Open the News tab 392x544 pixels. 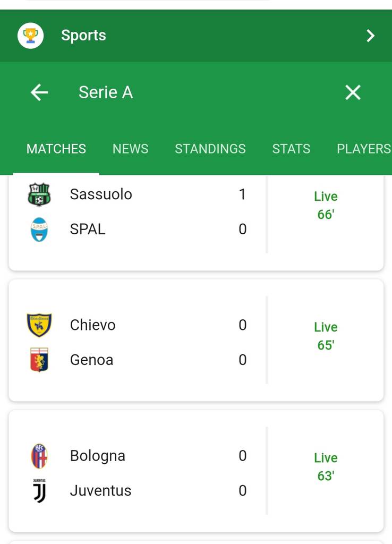tap(130, 149)
